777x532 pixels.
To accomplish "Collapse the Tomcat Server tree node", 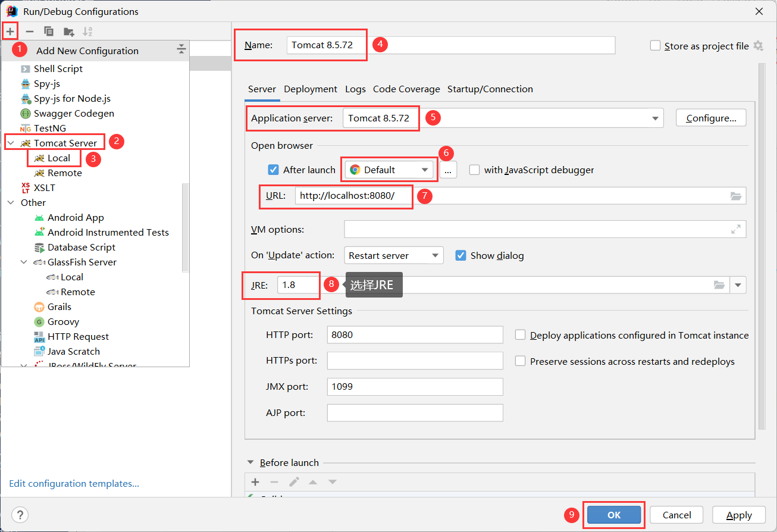I will pyautogui.click(x=11, y=143).
